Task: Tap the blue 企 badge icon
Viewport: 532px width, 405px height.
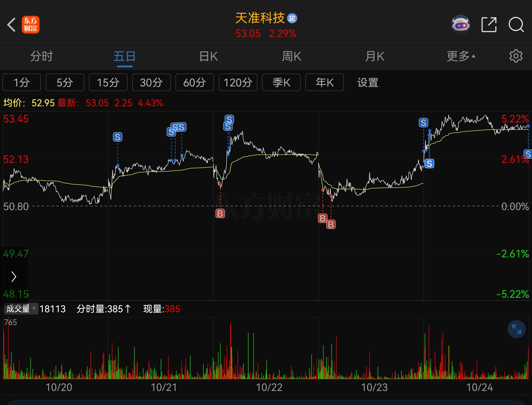Action: pos(292,18)
